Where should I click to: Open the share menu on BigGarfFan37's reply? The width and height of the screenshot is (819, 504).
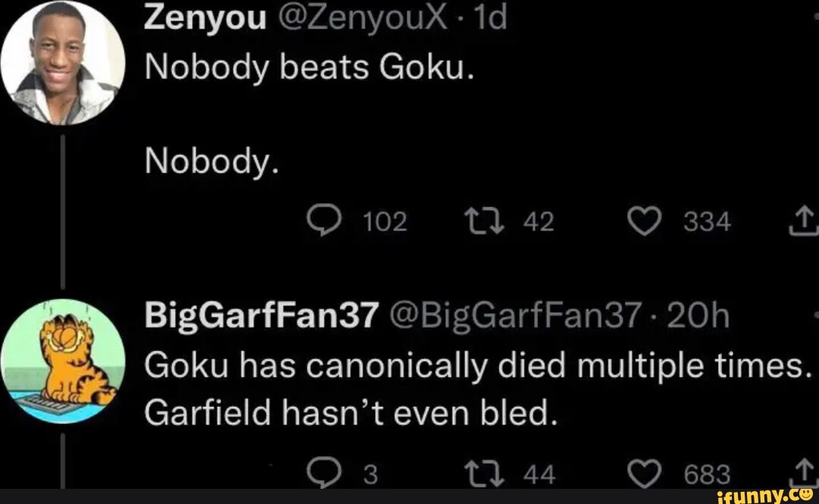click(804, 473)
